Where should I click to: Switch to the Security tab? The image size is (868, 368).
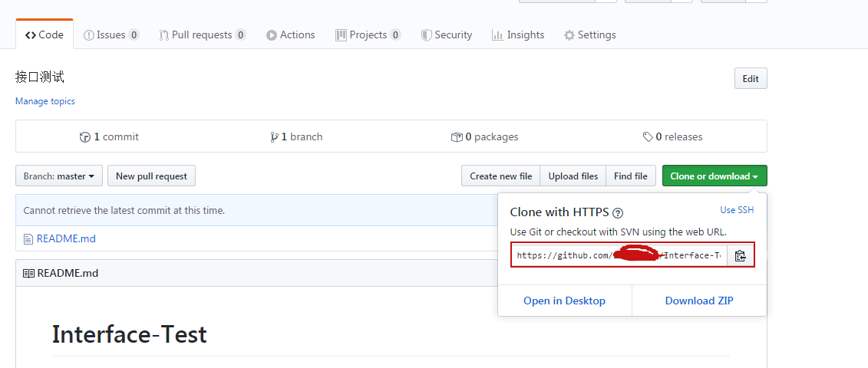[x=447, y=34]
